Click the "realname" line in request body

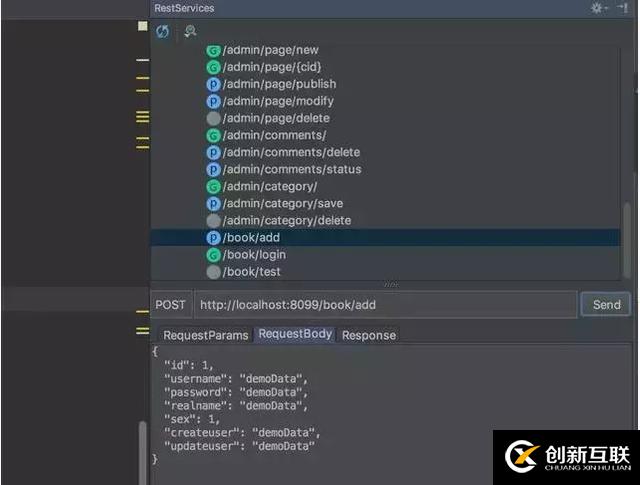click(x=236, y=406)
